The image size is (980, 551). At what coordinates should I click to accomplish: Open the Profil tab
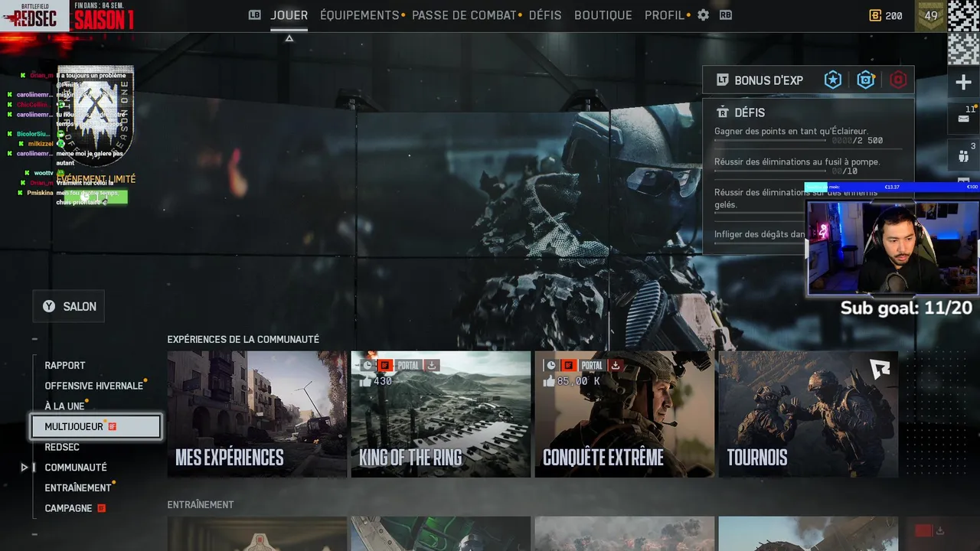click(x=665, y=15)
